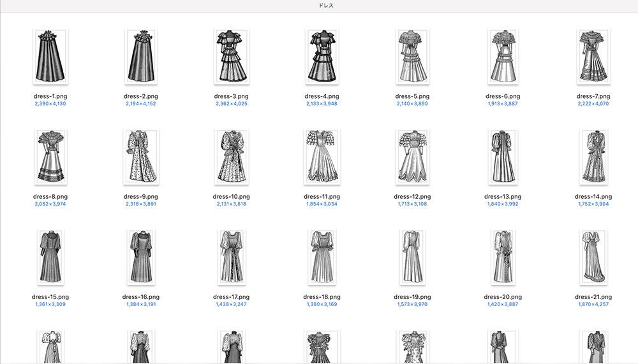Click the dimensions text 1,840×3,992
This screenshot has height=364, width=638.
click(503, 204)
